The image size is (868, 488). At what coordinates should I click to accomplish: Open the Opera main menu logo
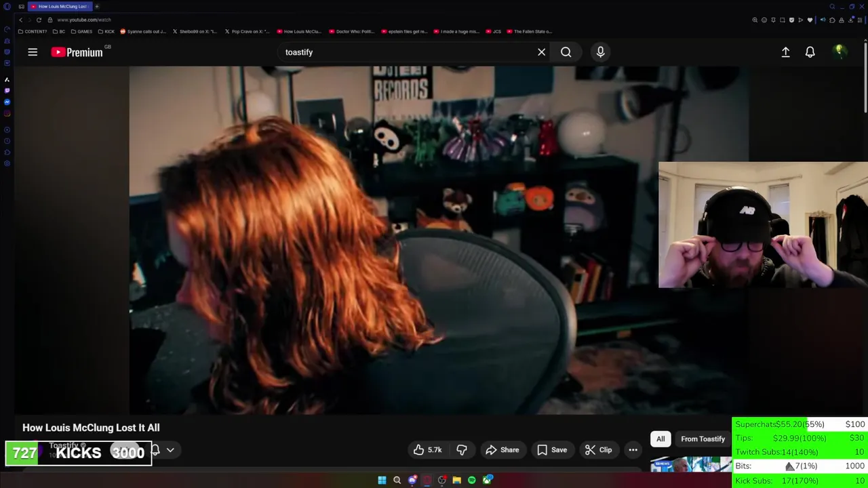coord(7,6)
